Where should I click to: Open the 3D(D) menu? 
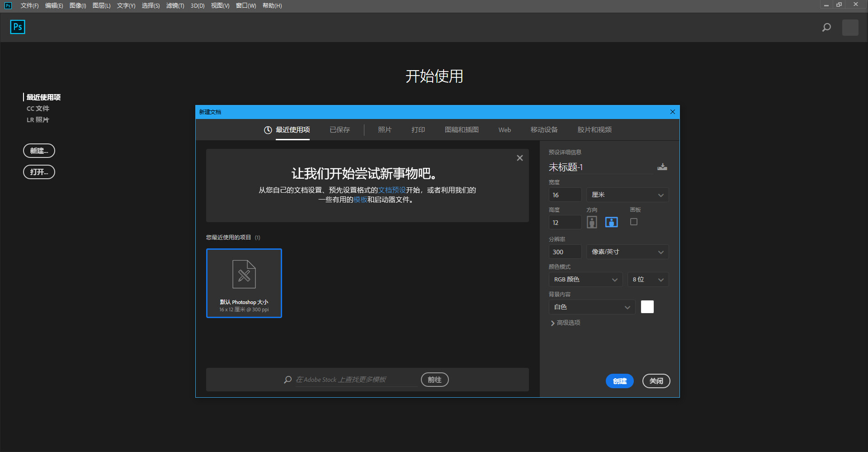coord(198,5)
